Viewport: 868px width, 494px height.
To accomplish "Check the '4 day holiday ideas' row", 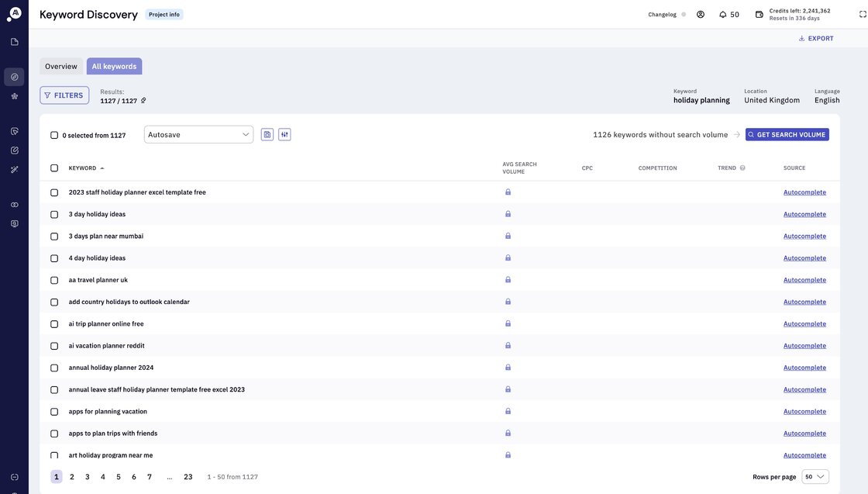I will pyautogui.click(x=54, y=258).
